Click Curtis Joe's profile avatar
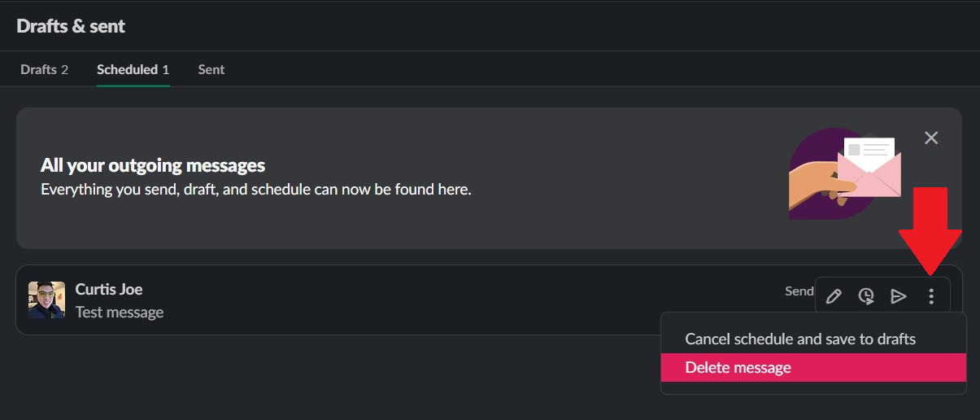Viewport: 980px width, 420px height. pyautogui.click(x=46, y=300)
